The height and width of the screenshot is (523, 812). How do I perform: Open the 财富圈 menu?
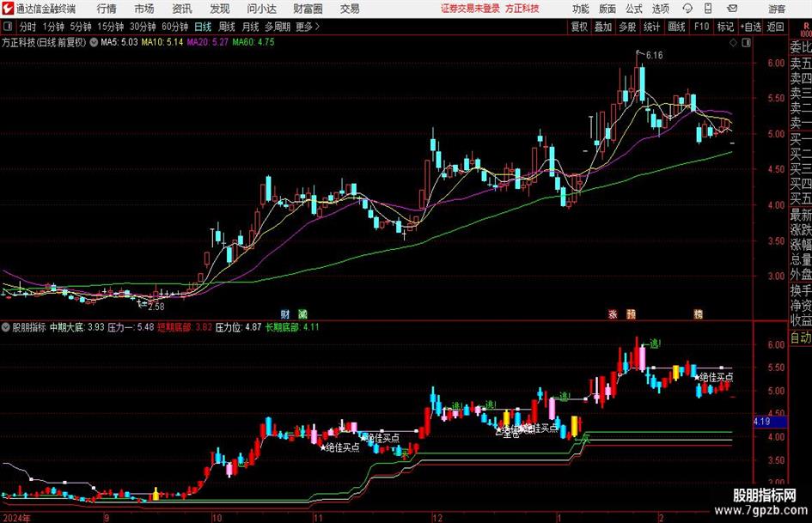(x=308, y=9)
